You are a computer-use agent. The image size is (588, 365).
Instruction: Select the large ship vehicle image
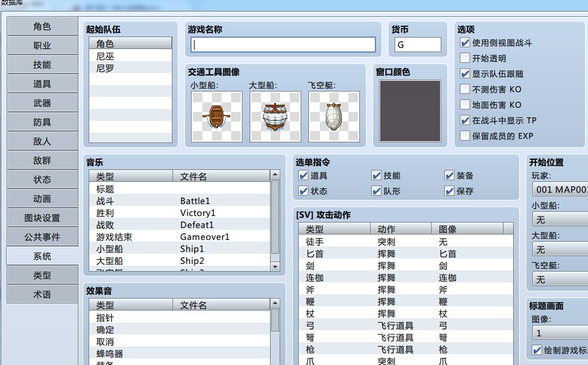point(275,117)
